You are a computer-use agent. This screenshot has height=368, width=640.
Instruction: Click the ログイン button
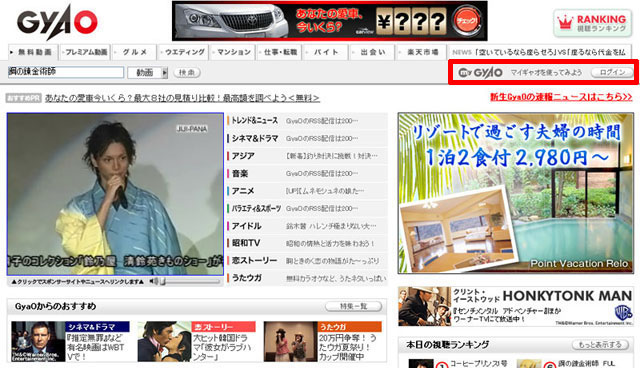click(x=612, y=72)
